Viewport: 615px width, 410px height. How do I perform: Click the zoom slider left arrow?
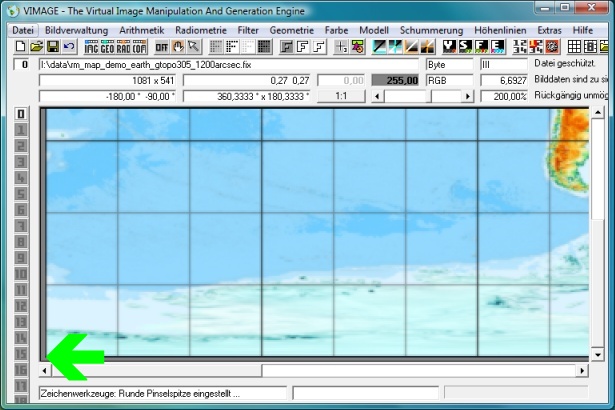point(376,96)
